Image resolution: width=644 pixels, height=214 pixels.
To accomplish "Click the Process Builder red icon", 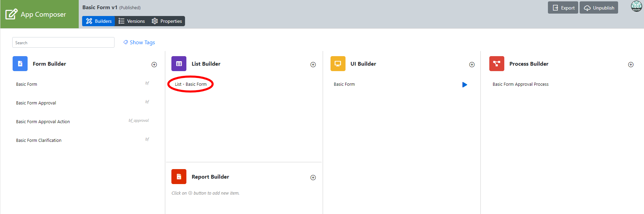I will (x=496, y=64).
